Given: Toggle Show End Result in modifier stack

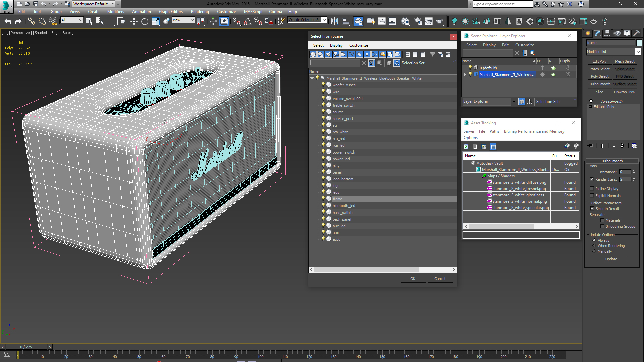Looking at the screenshot, I should (x=602, y=146).
